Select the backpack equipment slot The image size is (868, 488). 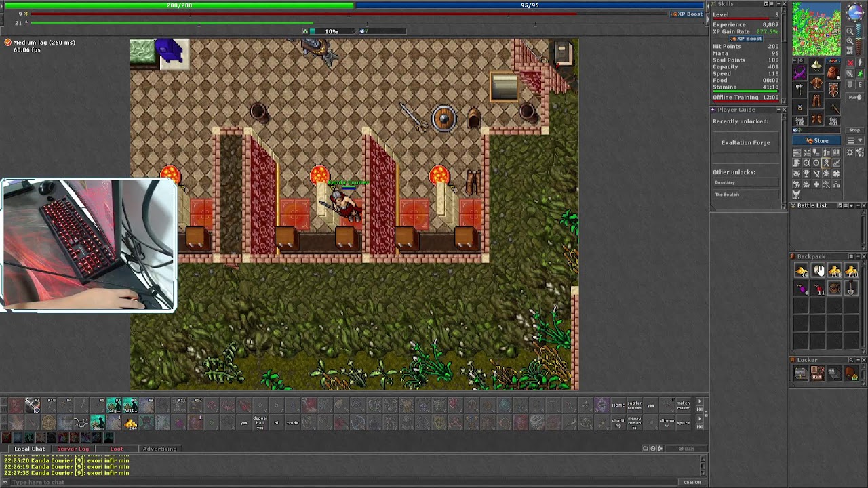click(x=833, y=72)
